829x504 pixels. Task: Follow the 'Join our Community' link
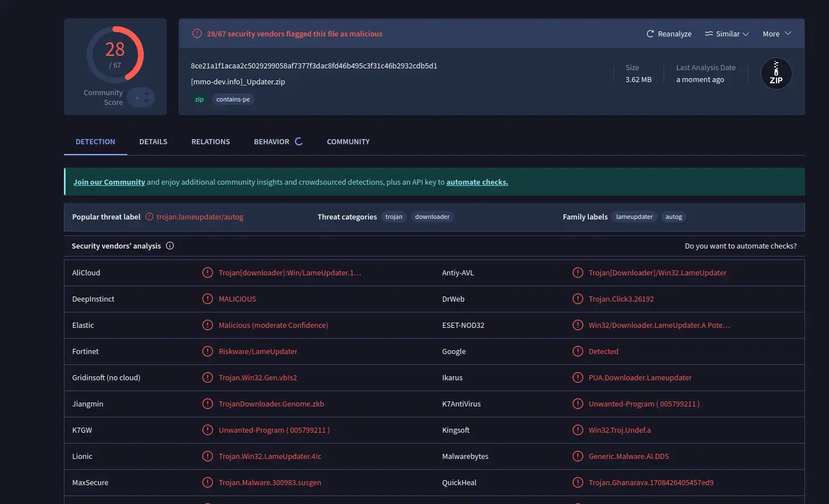pos(109,182)
